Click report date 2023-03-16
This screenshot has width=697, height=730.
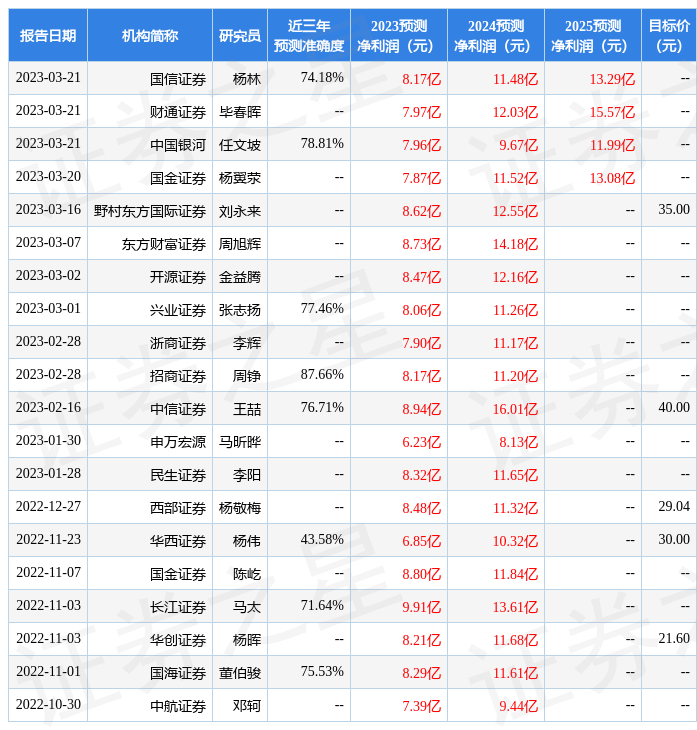pyautogui.click(x=48, y=210)
